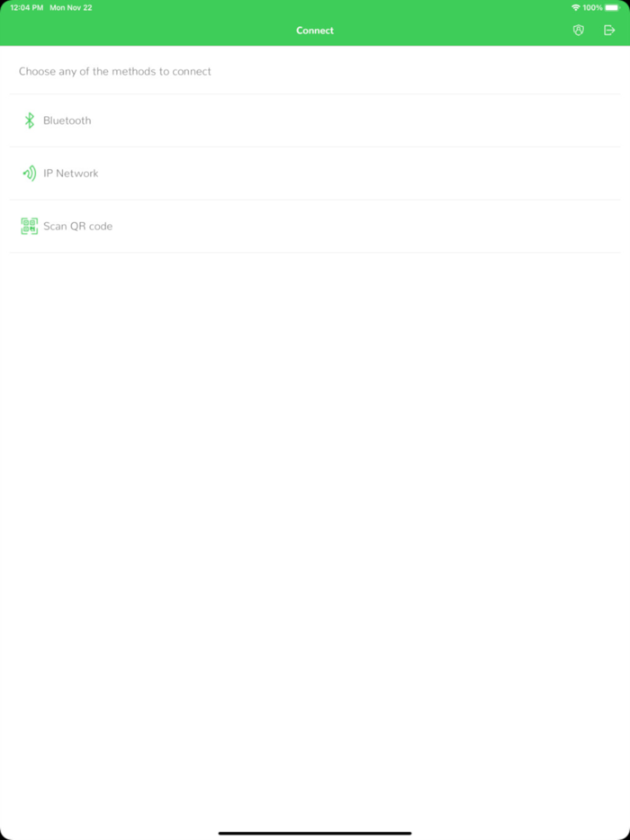The height and width of the screenshot is (840, 630).
Task: Open the user shield profile icon
Action: tap(578, 31)
